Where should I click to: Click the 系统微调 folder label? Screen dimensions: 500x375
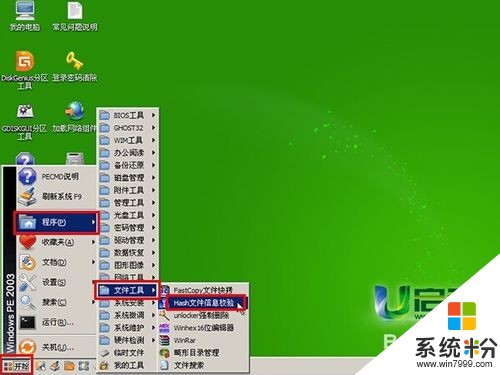[129, 315]
